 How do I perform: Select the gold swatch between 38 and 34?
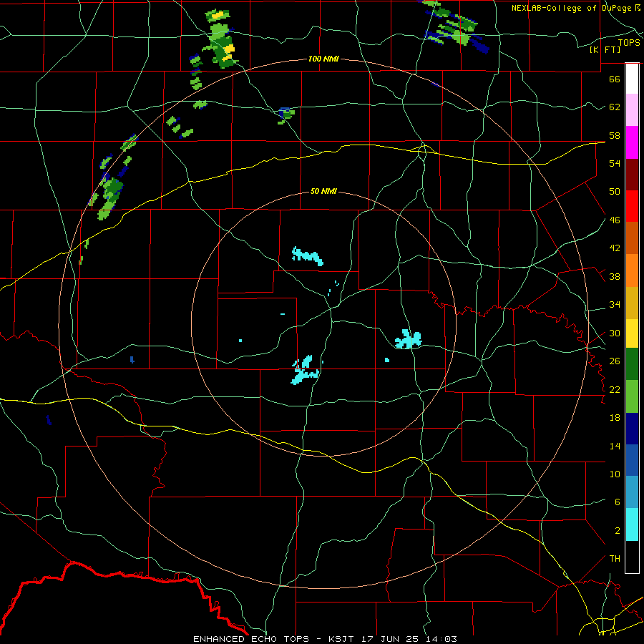tap(632, 303)
